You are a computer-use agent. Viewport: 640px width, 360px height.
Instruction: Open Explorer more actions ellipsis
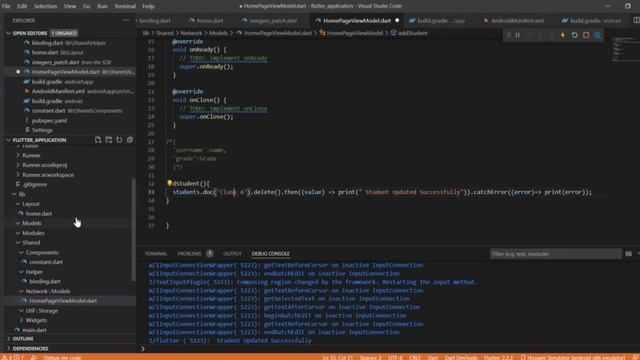tap(126, 20)
